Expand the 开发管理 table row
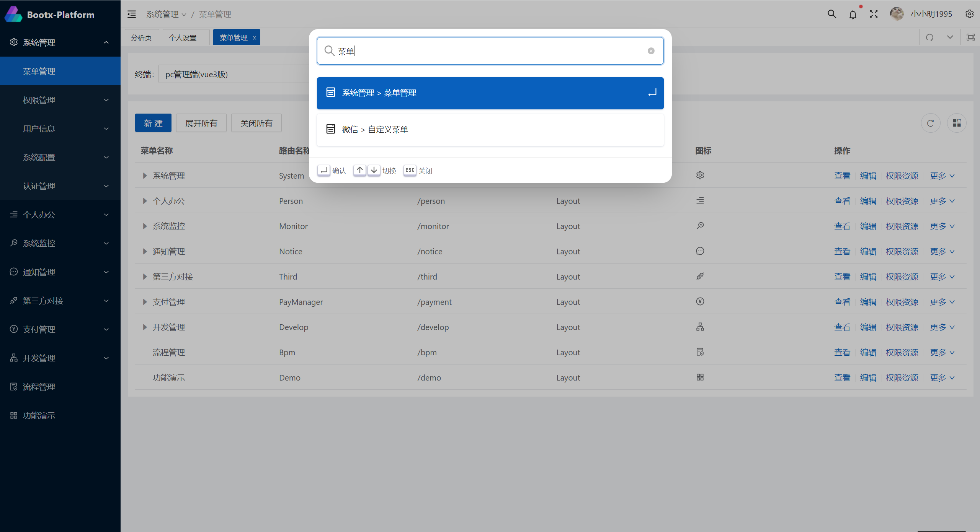 pos(145,327)
